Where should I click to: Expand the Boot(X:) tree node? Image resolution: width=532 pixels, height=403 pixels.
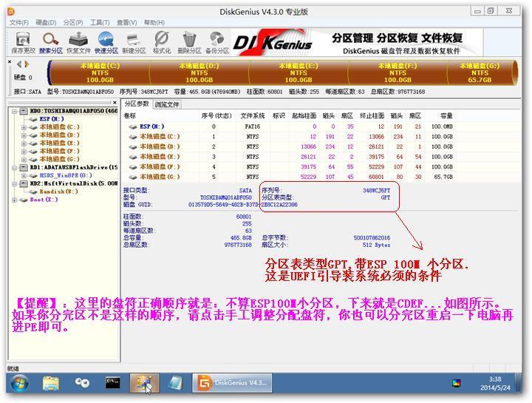(15, 200)
